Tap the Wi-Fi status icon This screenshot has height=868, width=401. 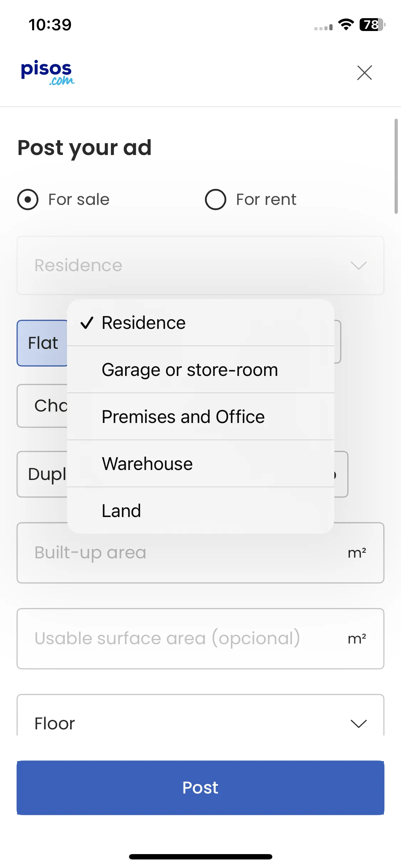(x=346, y=25)
